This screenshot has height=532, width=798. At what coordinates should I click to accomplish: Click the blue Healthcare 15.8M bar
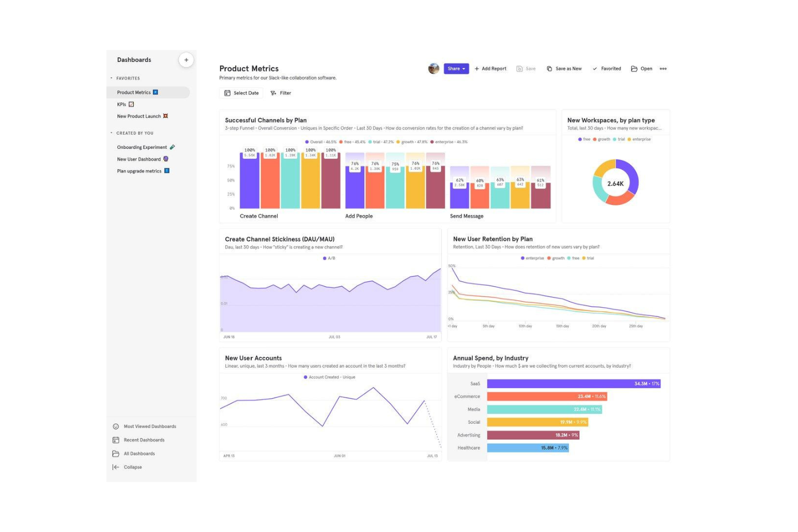coord(528,448)
